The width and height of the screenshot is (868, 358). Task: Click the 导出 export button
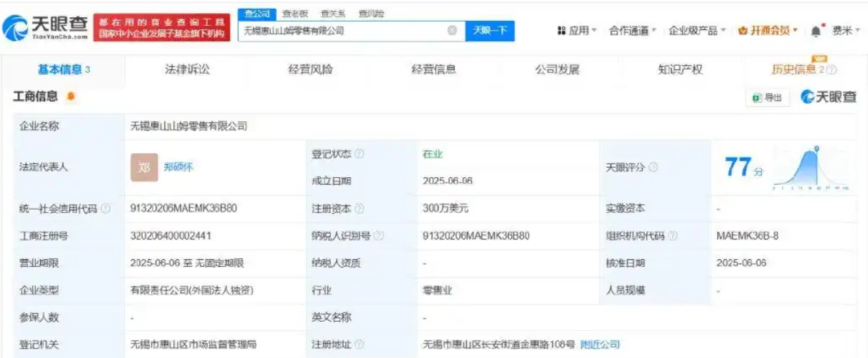click(x=768, y=97)
